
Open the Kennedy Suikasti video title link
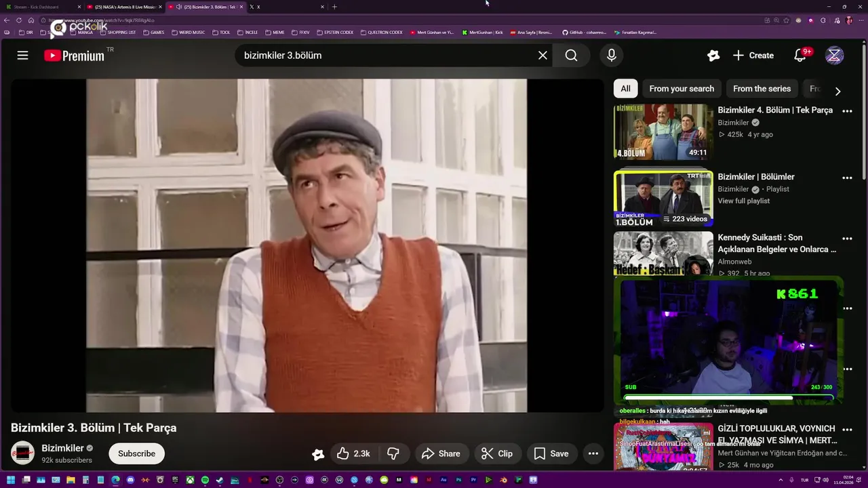click(777, 243)
